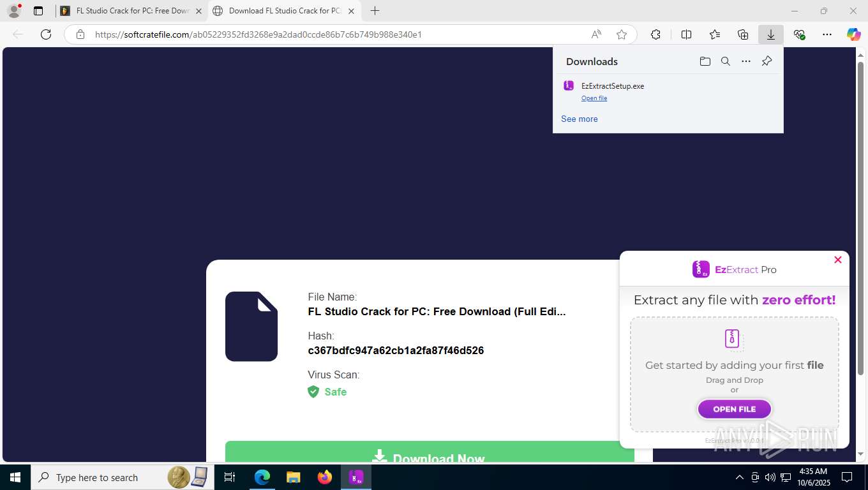Open the Favorites list
868x490 pixels.
click(x=715, y=34)
